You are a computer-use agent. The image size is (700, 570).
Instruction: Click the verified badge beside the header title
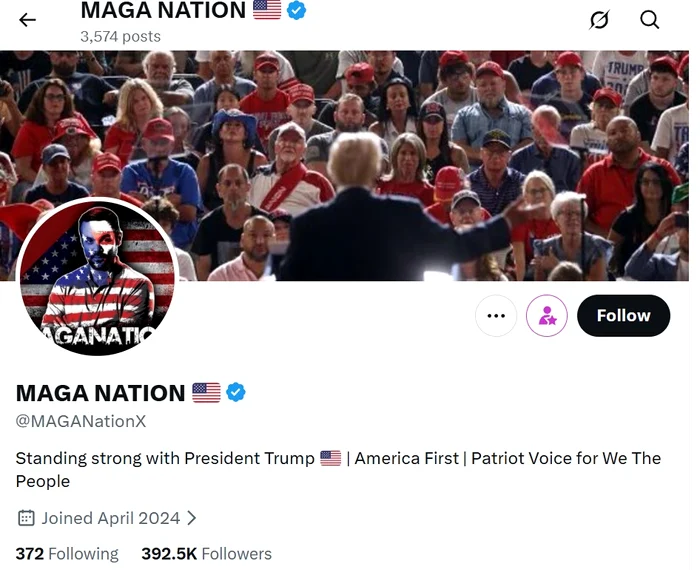click(x=297, y=11)
